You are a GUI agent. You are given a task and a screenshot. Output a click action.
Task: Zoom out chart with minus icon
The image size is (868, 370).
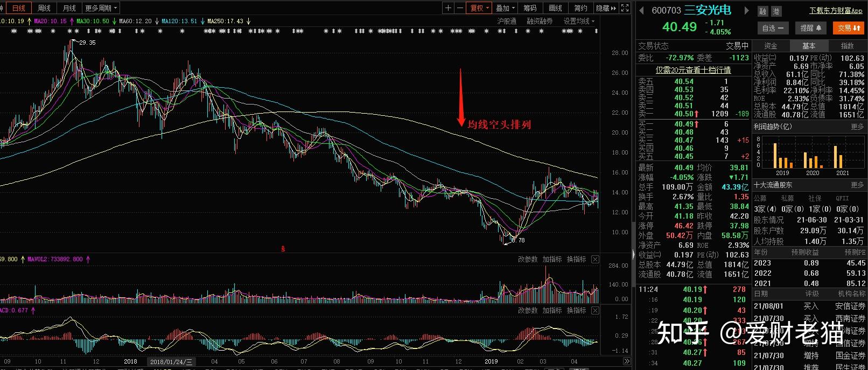(x=459, y=8)
